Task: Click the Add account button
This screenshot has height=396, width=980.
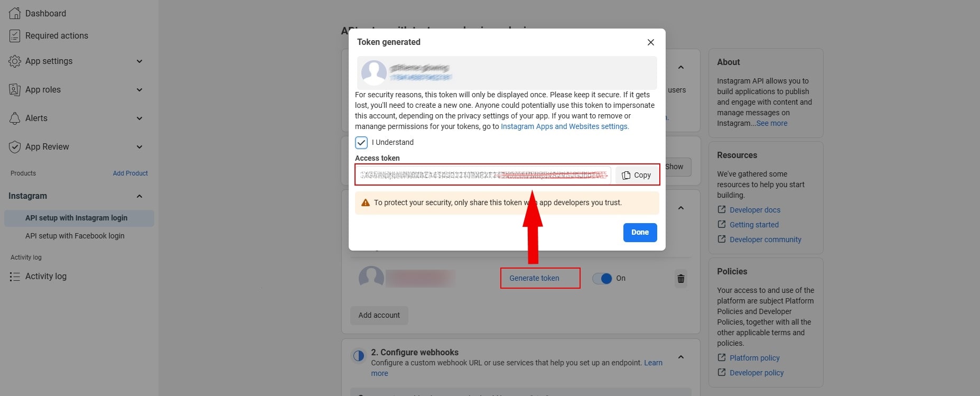Action: click(379, 315)
